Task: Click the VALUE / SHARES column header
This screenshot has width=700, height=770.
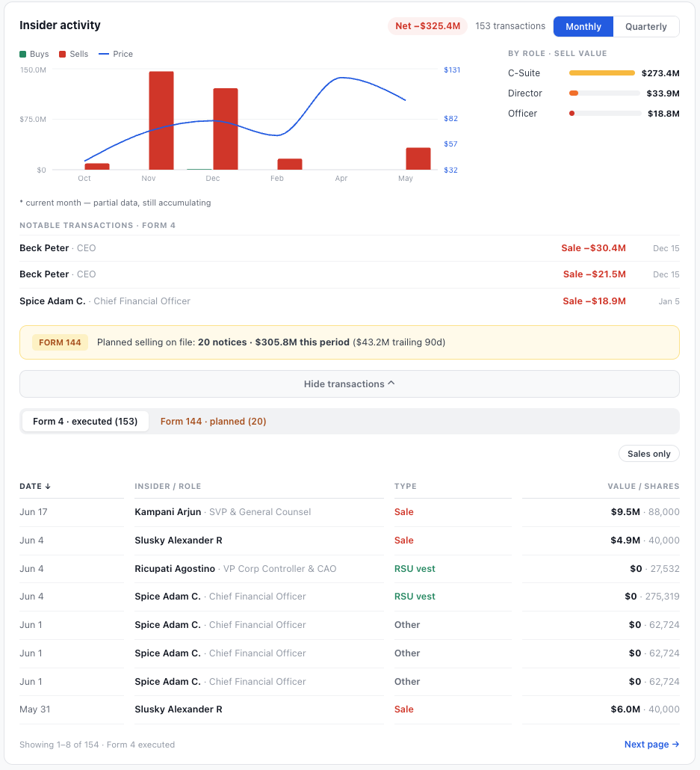Action: 643,486
